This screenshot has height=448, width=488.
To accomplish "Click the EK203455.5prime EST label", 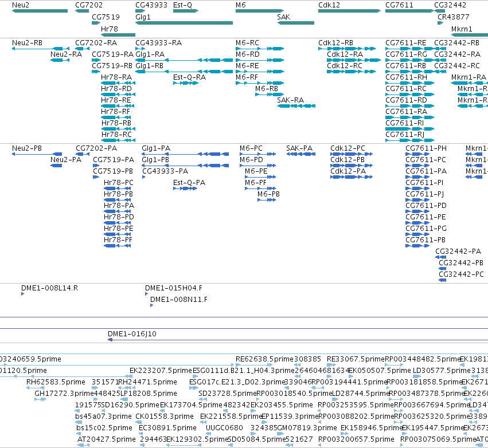I will (x=282, y=405).
